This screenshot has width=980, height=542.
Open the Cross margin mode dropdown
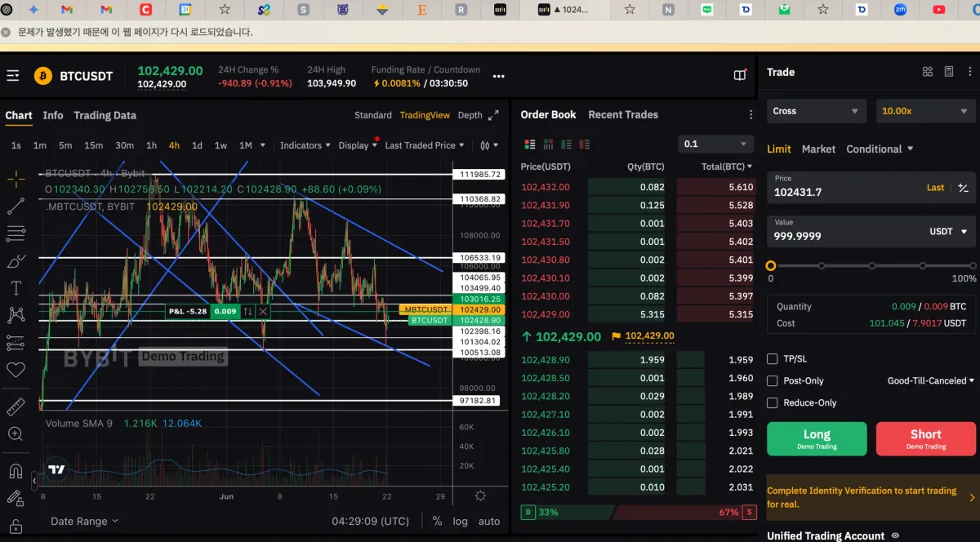pos(817,111)
